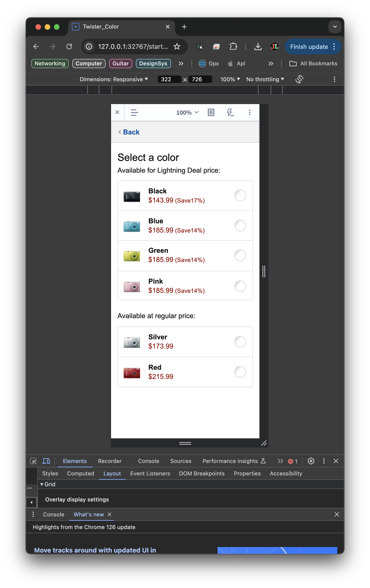
Task: Open the No throttling dropdown
Action: pyautogui.click(x=265, y=79)
